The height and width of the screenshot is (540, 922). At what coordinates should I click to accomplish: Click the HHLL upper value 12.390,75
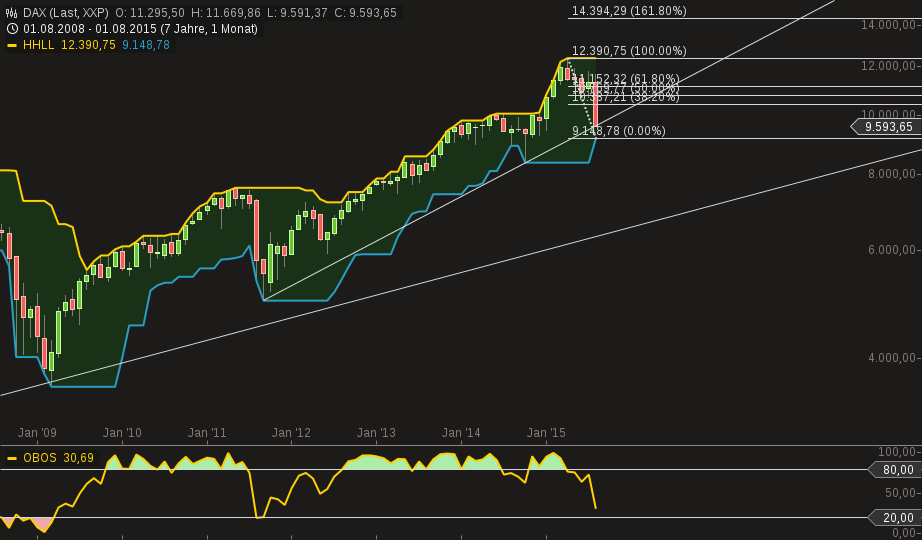88,45
